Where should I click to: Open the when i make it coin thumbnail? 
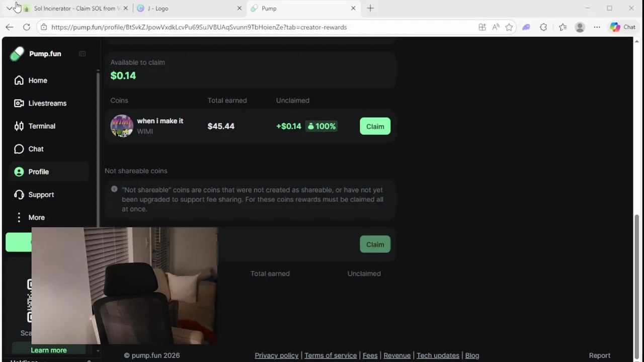point(122,126)
